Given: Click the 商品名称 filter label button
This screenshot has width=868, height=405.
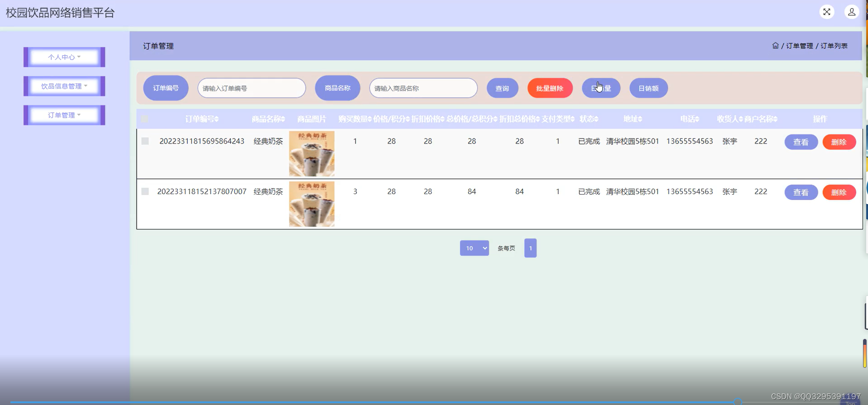Looking at the screenshot, I should pyautogui.click(x=338, y=88).
